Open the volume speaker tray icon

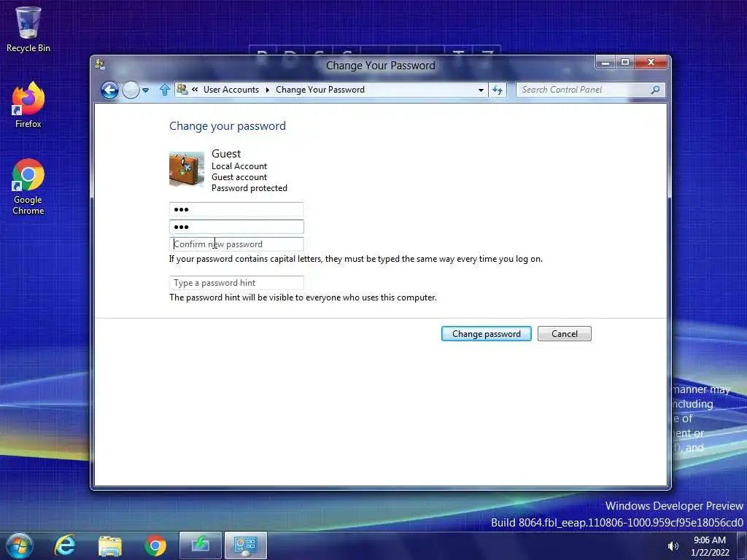pos(673,546)
